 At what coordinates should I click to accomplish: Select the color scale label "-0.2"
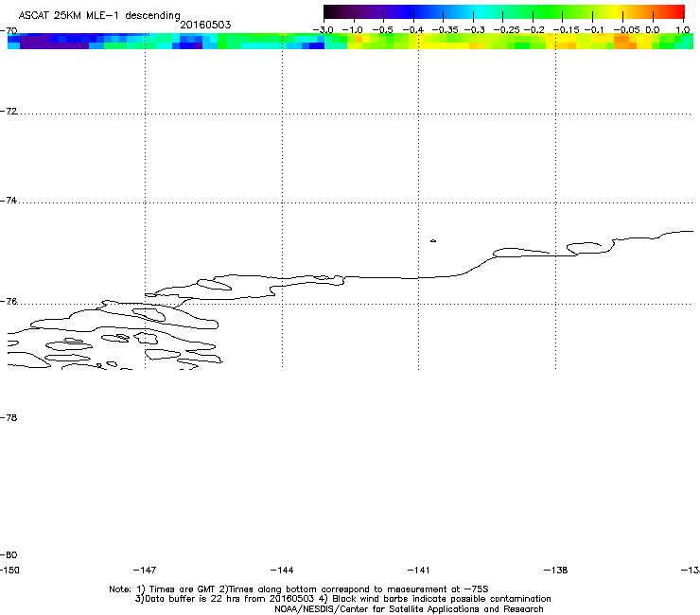click(x=534, y=30)
